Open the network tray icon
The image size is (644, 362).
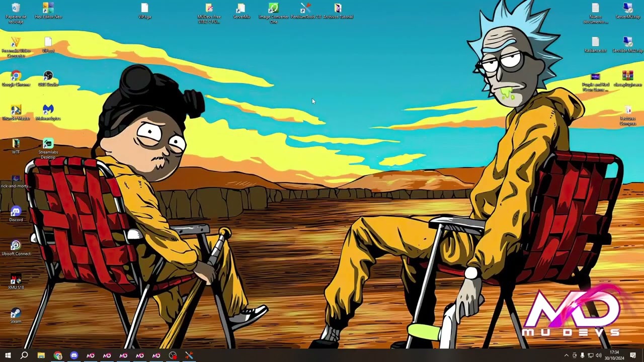coord(590,355)
